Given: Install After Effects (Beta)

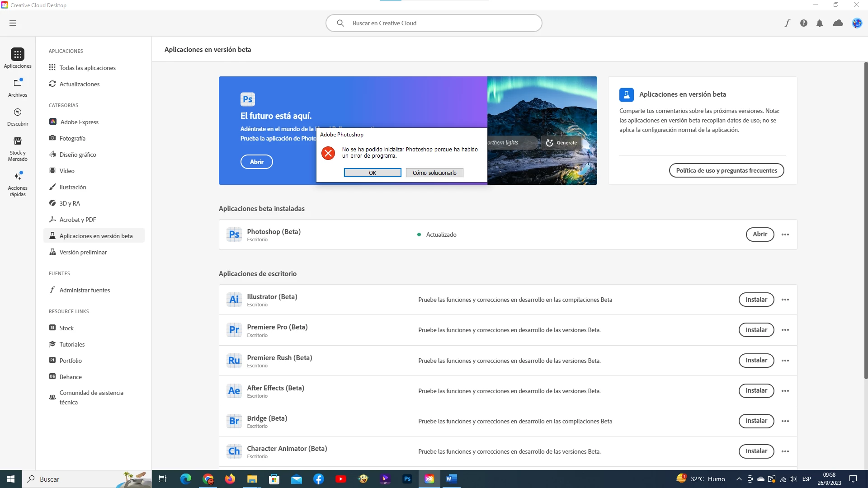Looking at the screenshot, I should [x=756, y=391].
